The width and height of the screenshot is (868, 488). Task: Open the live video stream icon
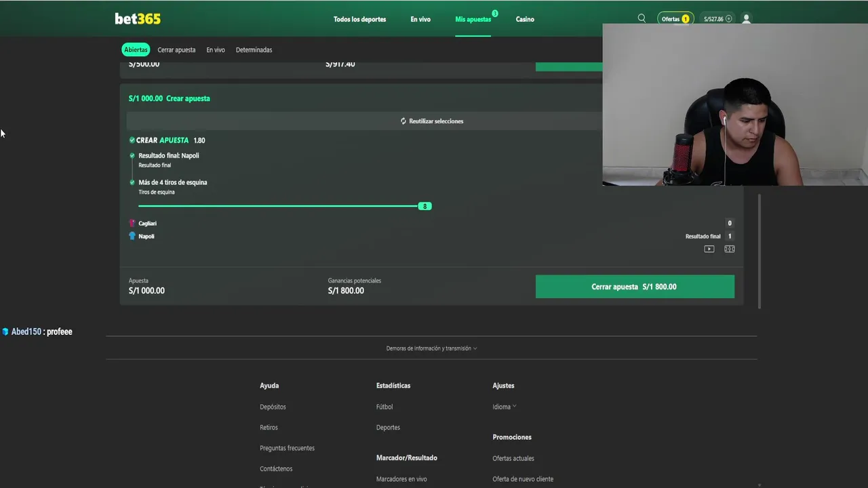pyautogui.click(x=709, y=249)
